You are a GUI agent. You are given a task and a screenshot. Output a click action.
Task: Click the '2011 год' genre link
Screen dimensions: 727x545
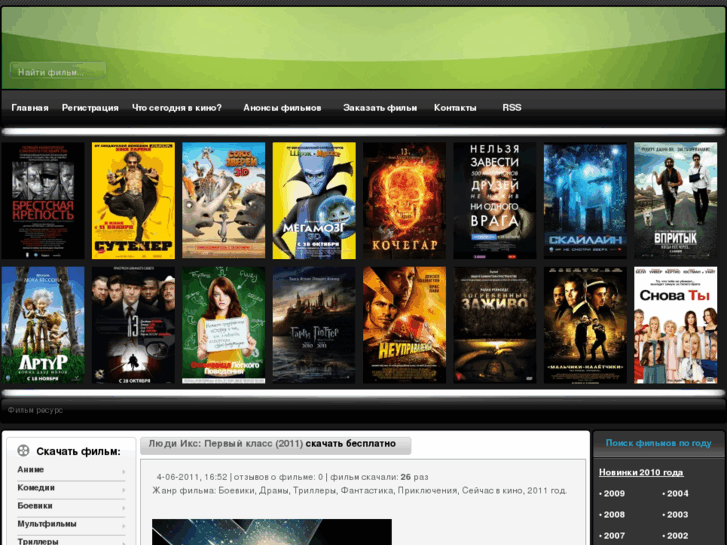(547, 490)
